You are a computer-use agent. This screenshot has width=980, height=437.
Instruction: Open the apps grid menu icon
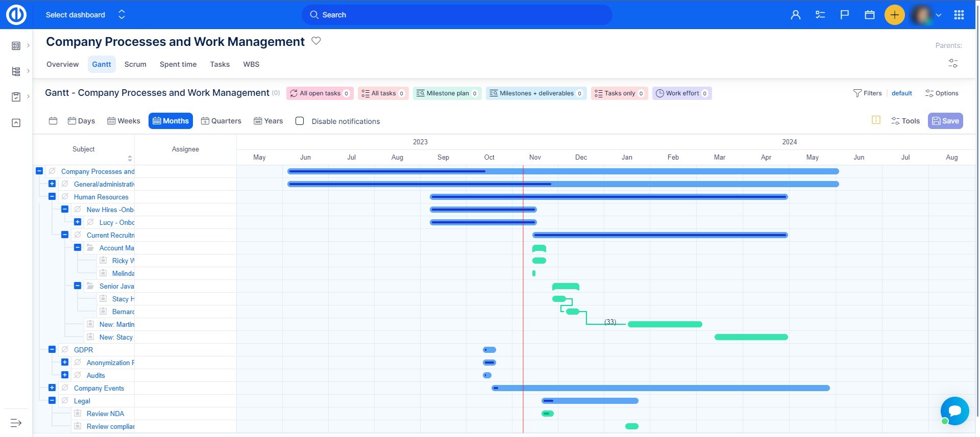pos(959,15)
